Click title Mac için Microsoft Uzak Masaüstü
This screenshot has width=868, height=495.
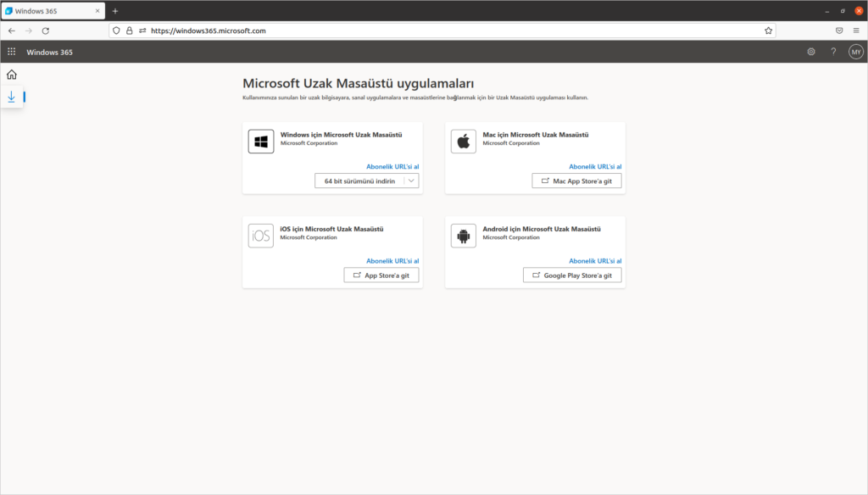tap(536, 135)
